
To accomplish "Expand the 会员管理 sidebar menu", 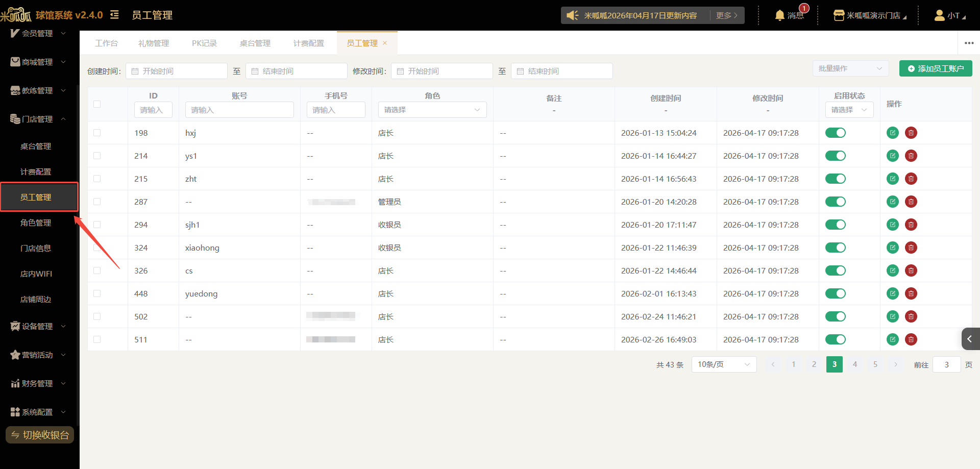I will [x=39, y=33].
